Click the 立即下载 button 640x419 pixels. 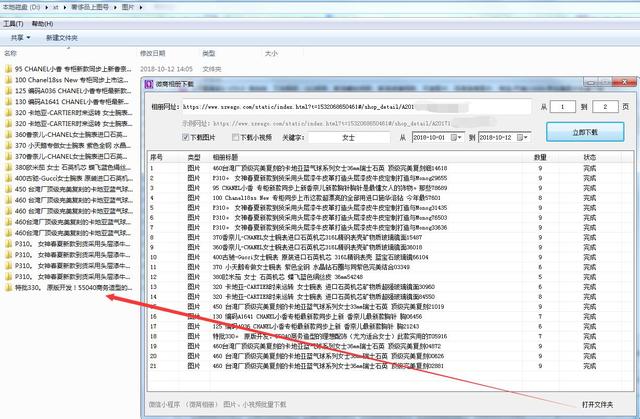(x=585, y=131)
